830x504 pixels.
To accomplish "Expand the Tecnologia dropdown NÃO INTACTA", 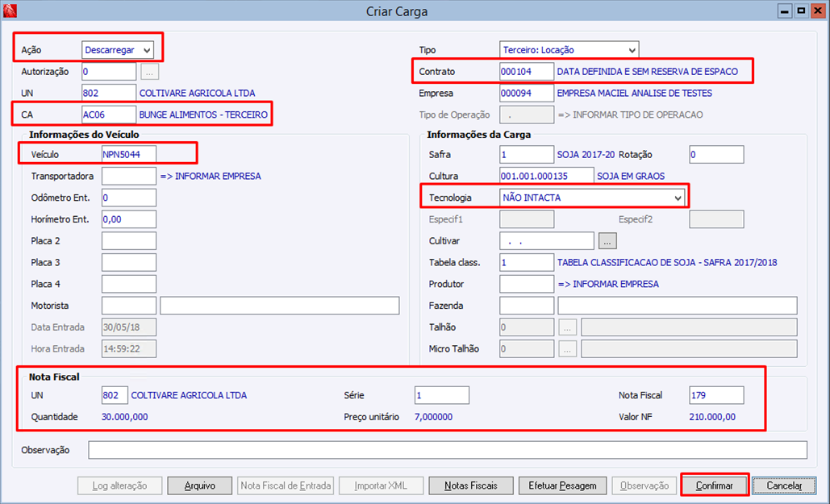I will click(x=592, y=198).
